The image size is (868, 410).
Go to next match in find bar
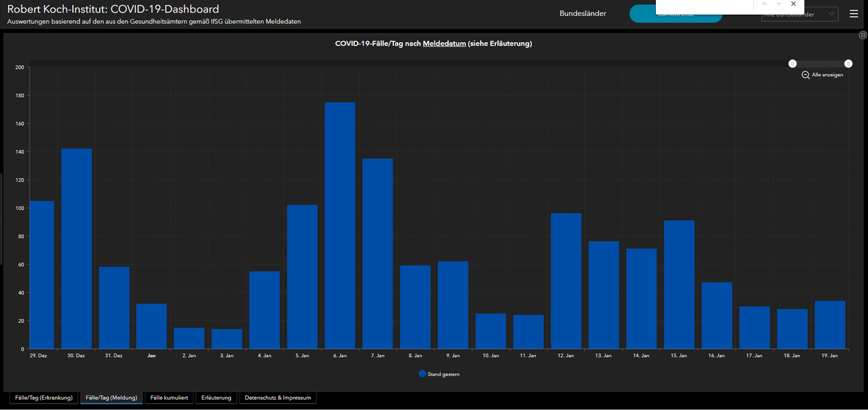[779, 4]
